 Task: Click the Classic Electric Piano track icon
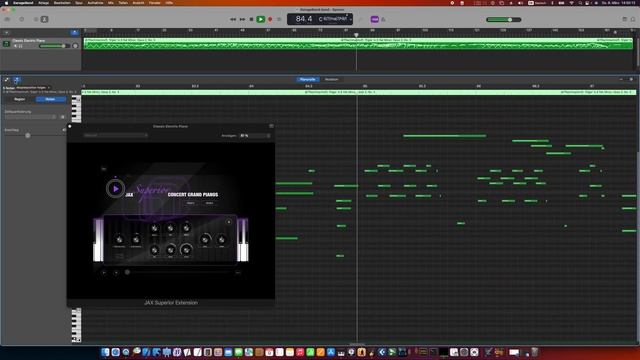[6, 44]
